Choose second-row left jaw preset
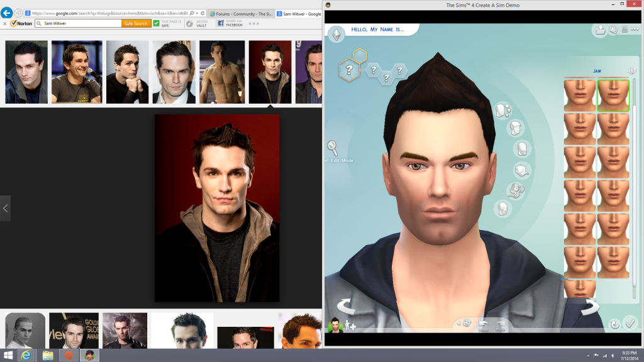 579,129
